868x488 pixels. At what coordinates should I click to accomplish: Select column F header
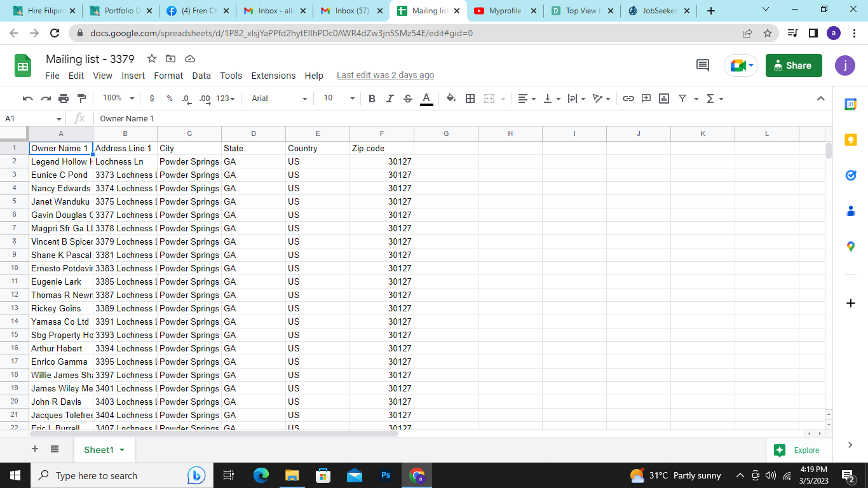pyautogui.click(x=382, y=133)
